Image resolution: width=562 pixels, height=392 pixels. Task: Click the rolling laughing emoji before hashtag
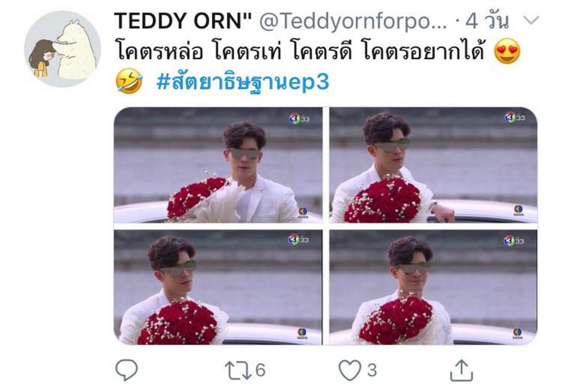coord(128,81)
